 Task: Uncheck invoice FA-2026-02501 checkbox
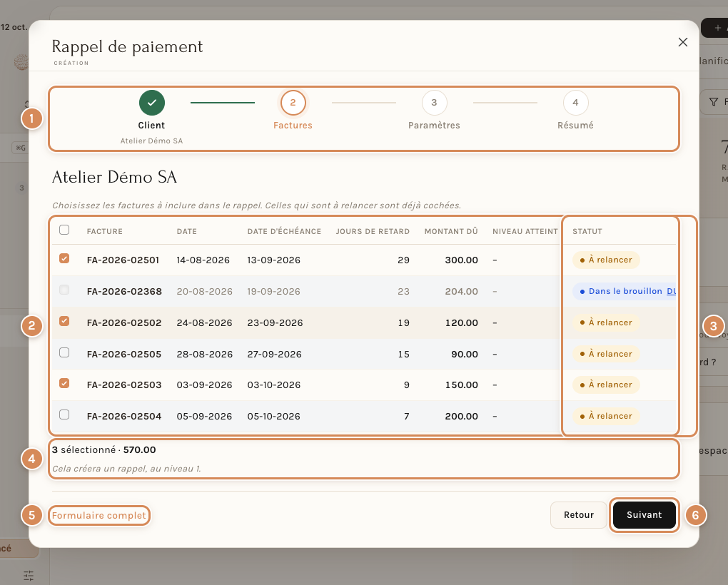[64, 258]
